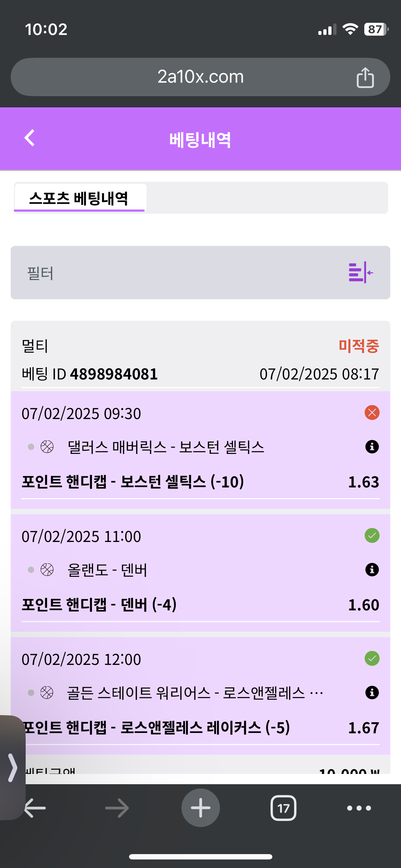The width and height of the screenshot is (401, 868).
Task: Tap the green check icon for 12:00 bet
Action: tap(372, 658)
